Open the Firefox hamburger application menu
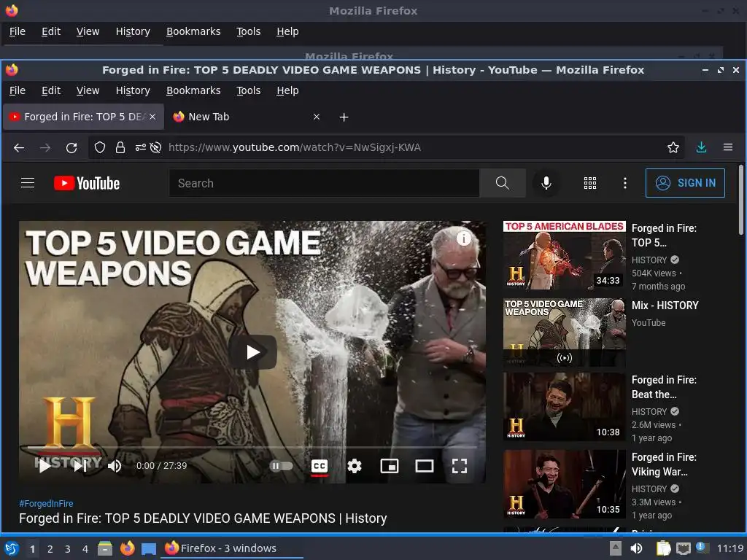Viewport: 747px width, 560px height. tap(728, 147)
